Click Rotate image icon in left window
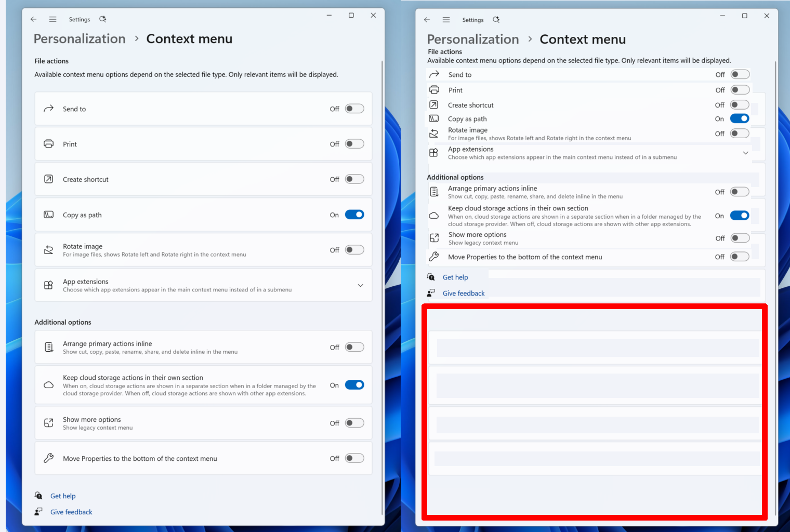Screen dimensions: 790x532 tap(48, 250)
